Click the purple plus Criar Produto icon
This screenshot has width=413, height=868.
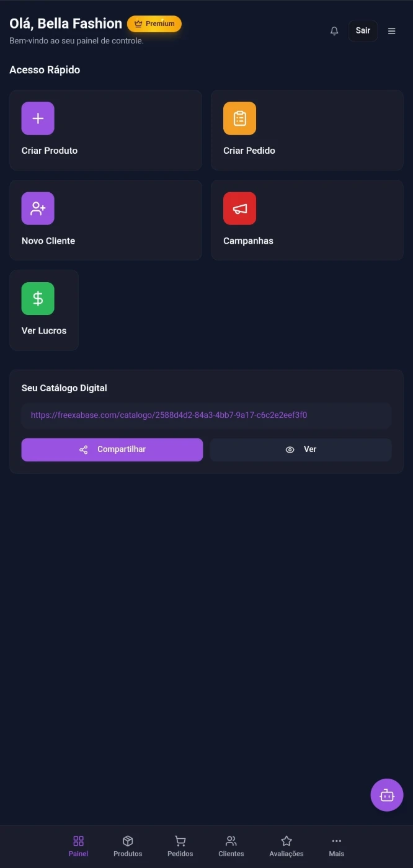click(x=38, y=118)
